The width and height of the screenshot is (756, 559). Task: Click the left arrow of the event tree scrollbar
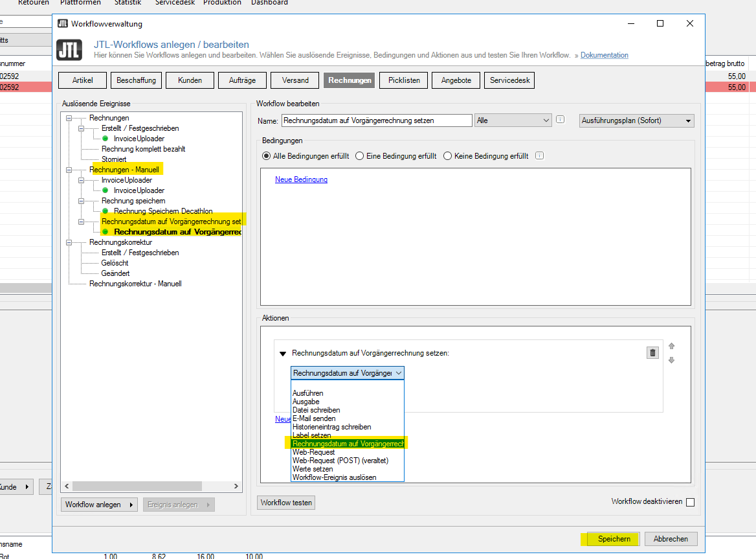tap(67, 486)
